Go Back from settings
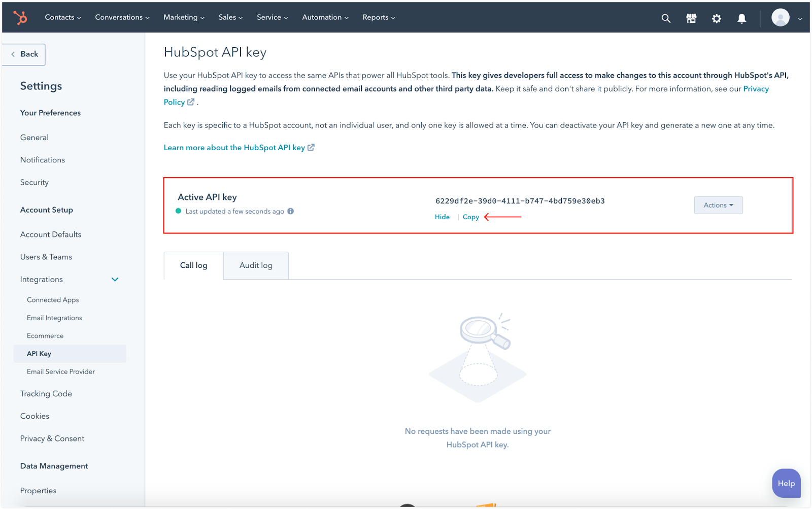 [24, 54]
